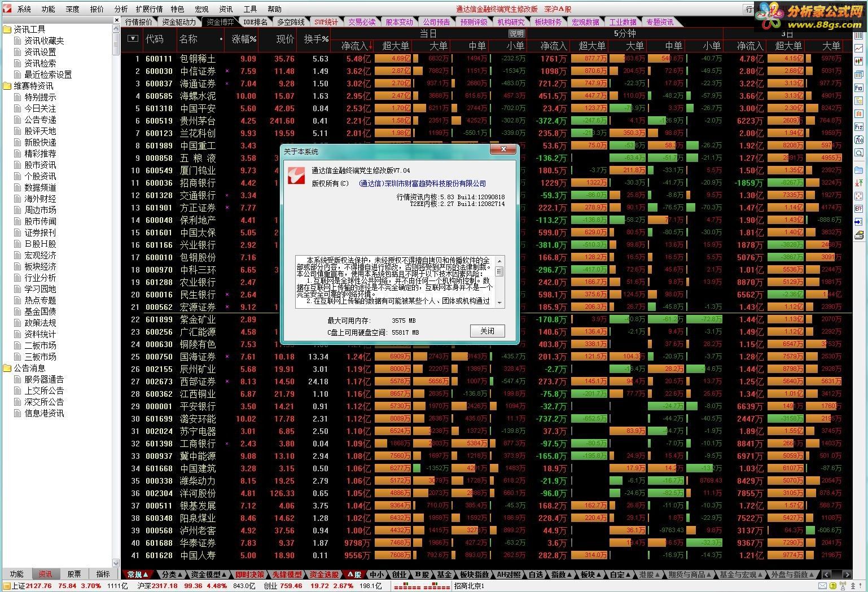
Task: Click the antenna signal icon in status bar
Action: coord(843,586)
